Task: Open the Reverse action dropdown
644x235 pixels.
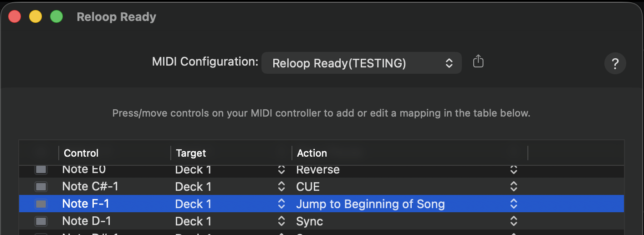Action: pos(513,170)
